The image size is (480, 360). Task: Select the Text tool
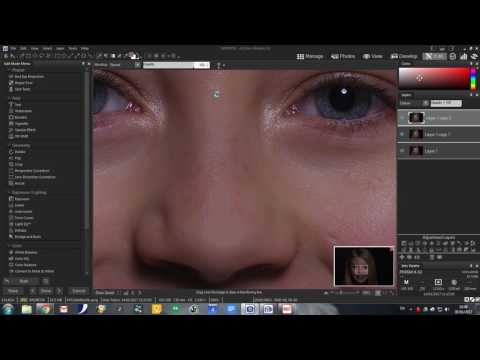(15, 104)
